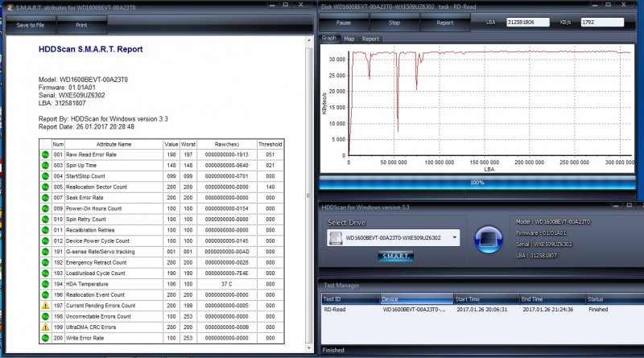Screen dimensions: 644x358
Task: Open the Select Drive dropdown
Action: point(455,238)
